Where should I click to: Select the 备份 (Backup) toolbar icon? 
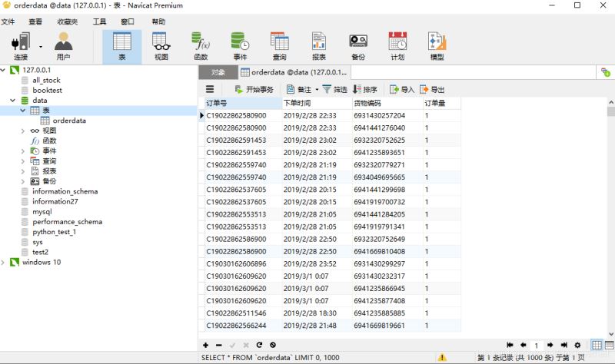[358, 46]
